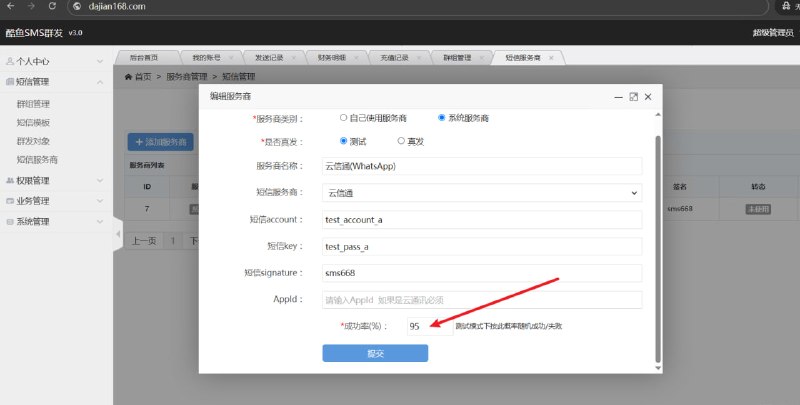The image size is (800, 405).
Task: Switch to the 充值记录 tab
Action: (394, 58)
